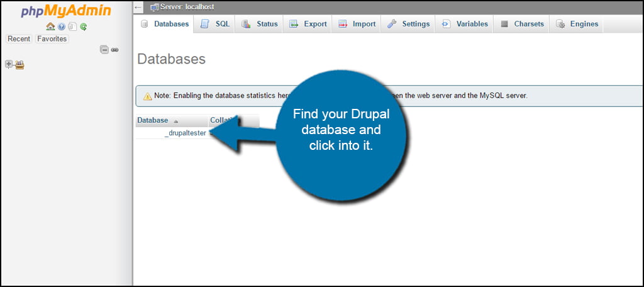Open the Charsets tab
The height and width of the screenshot is (287, 644).
522,24
